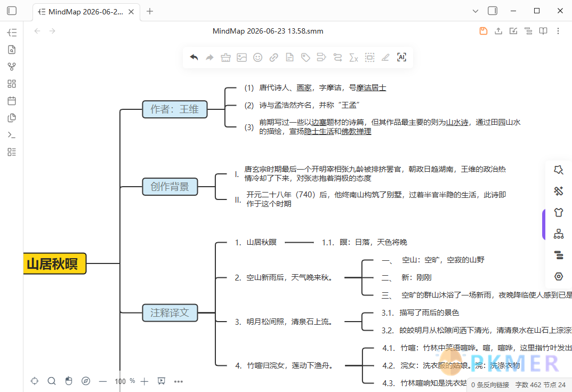
Task: Open theme shirt icon in right panel
Action: point(559,212)
